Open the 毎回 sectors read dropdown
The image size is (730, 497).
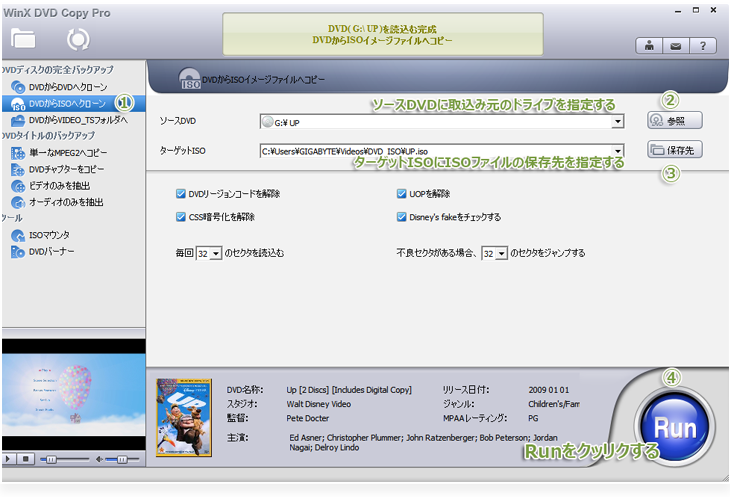[x=216, y=254]
